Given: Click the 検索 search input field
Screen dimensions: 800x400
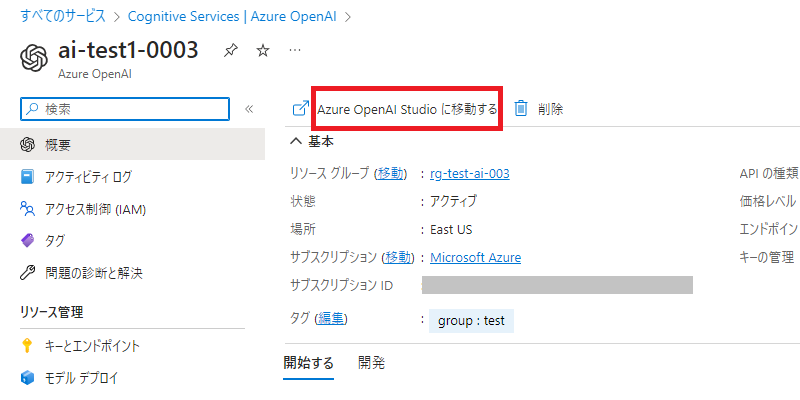Looking at the screenshot, I should click(125, 109).
